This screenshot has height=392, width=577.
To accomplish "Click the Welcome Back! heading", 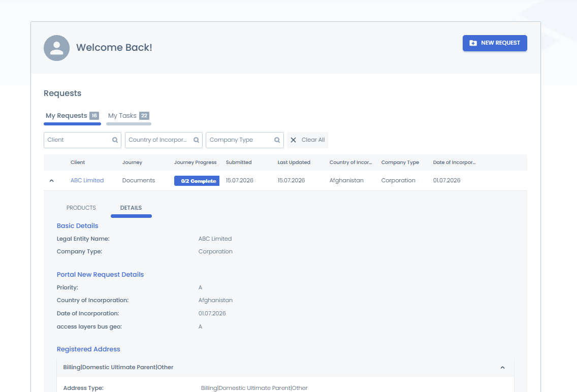I will pos(114,48).
